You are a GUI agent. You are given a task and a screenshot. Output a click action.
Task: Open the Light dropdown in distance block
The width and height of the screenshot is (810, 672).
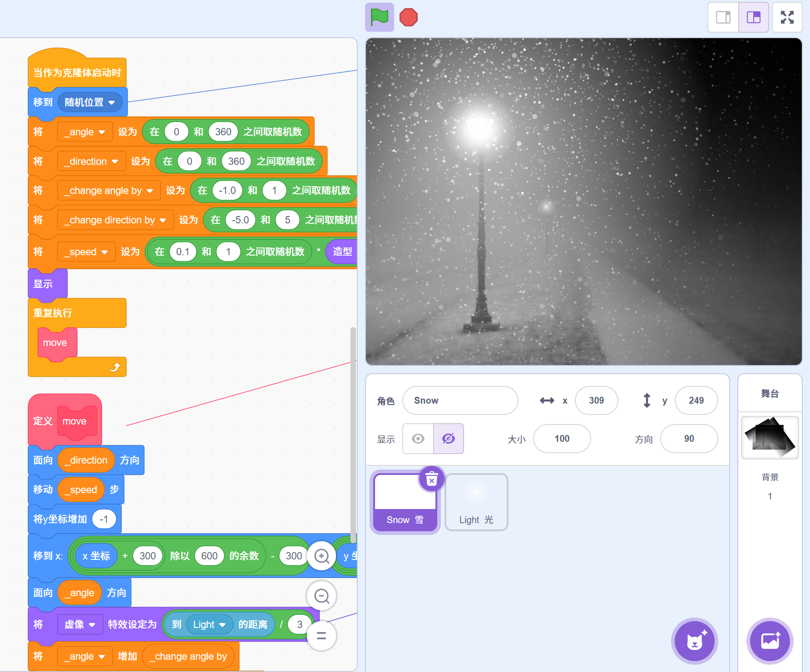[222, 625]
